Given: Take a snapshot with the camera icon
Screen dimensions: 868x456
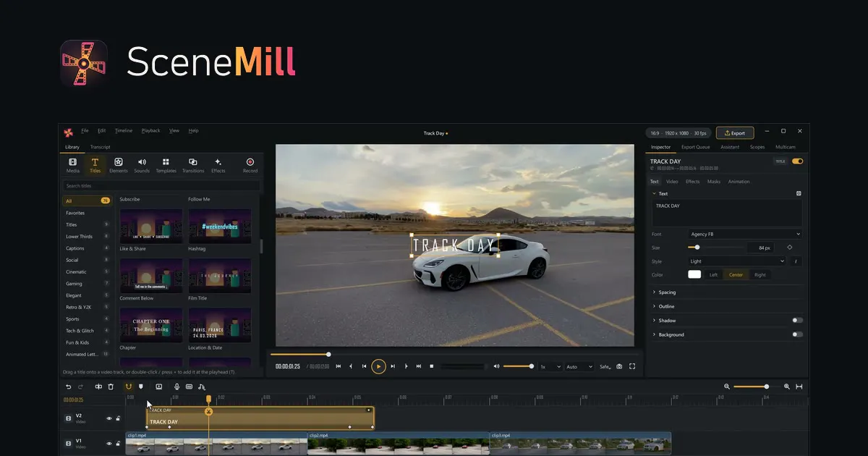Looking at the screenshot, I should coord(619,366).
